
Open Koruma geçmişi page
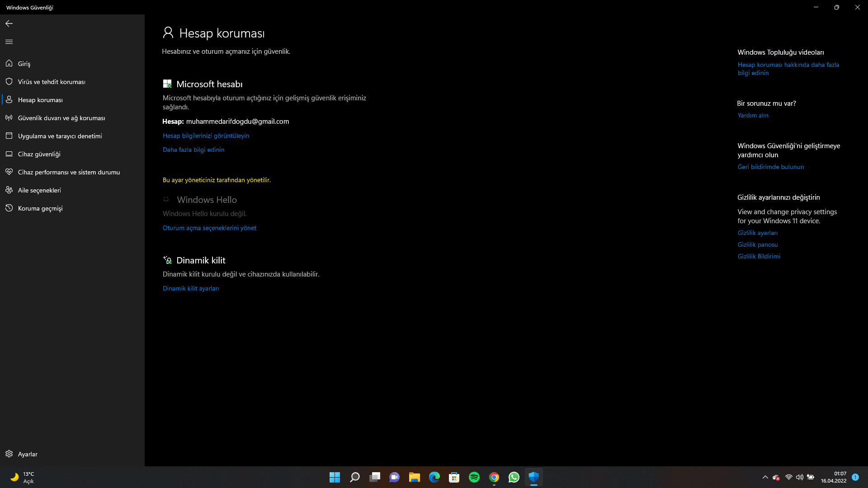click(40, 208)
